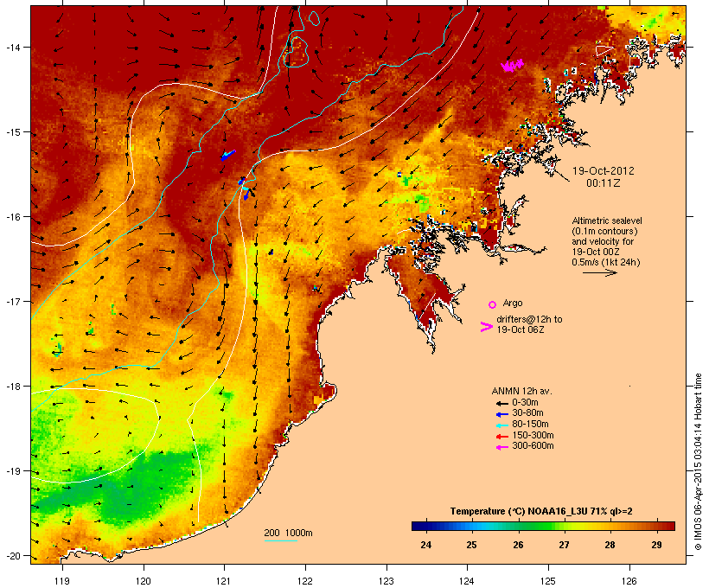The image size is (709, 588).
Task: Click the longitude axis label 120
Action: tap(144, 581)
